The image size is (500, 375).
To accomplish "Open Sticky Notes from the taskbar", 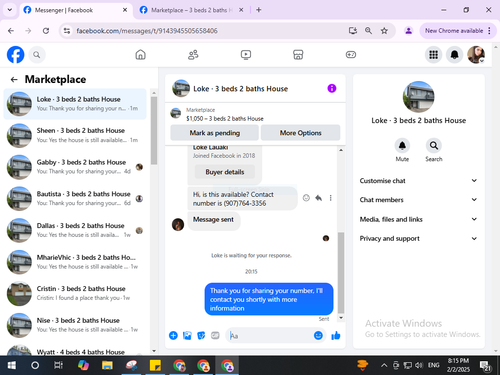I will [155, 365].
